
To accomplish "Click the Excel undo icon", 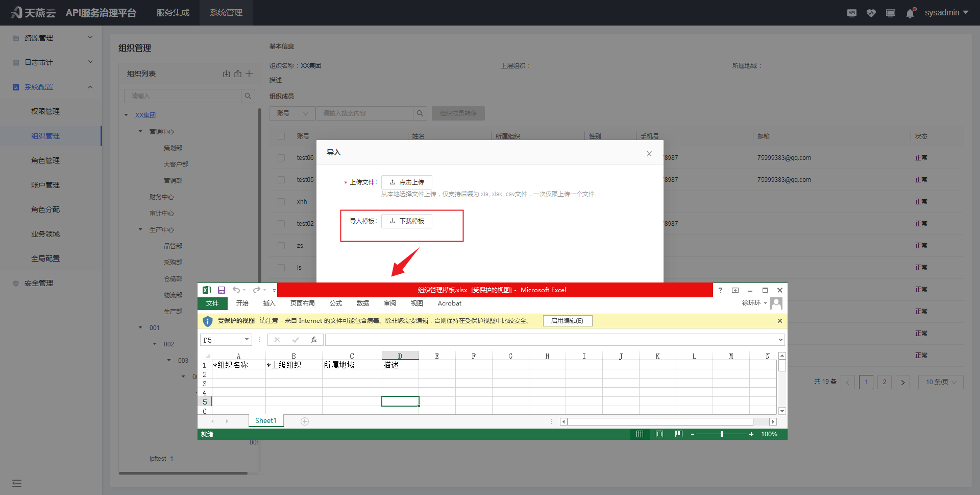I will 236,290.
